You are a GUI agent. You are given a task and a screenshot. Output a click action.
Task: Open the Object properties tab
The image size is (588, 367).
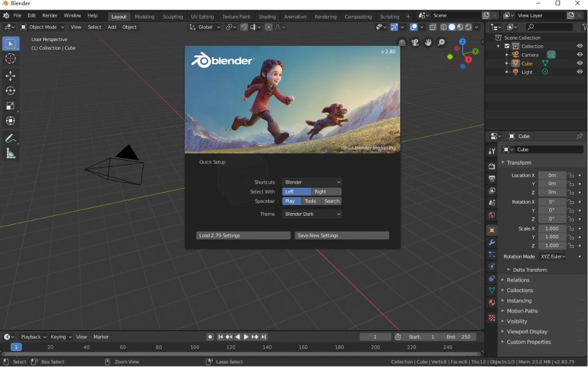click(x=492, y=230)
